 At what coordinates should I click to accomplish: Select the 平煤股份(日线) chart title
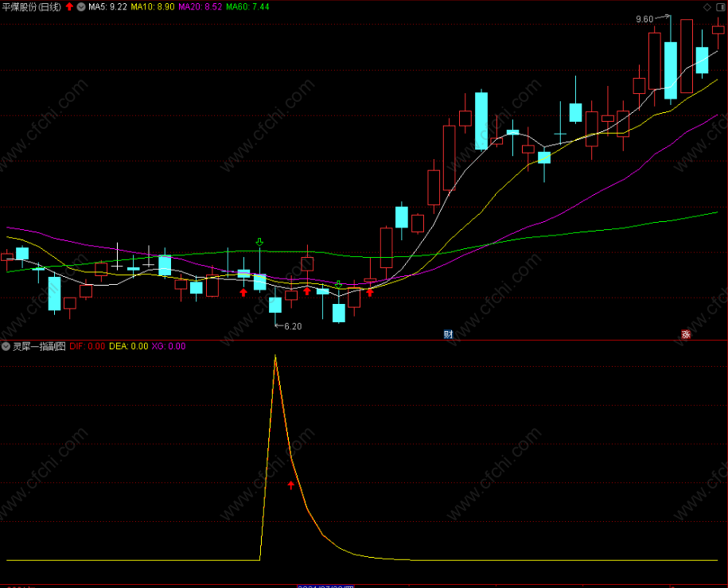coord(32,6)
